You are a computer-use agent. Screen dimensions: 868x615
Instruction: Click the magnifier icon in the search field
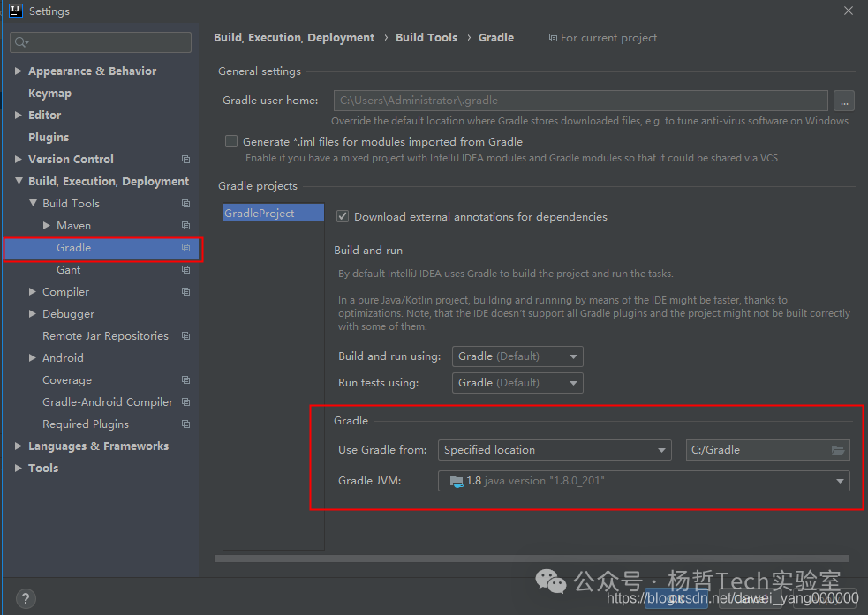coord(20,41)
